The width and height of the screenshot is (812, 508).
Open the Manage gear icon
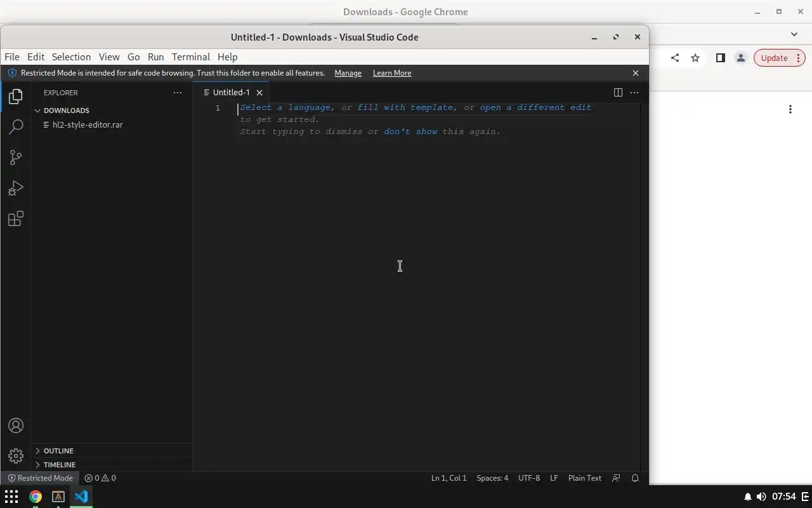point(16,456)
